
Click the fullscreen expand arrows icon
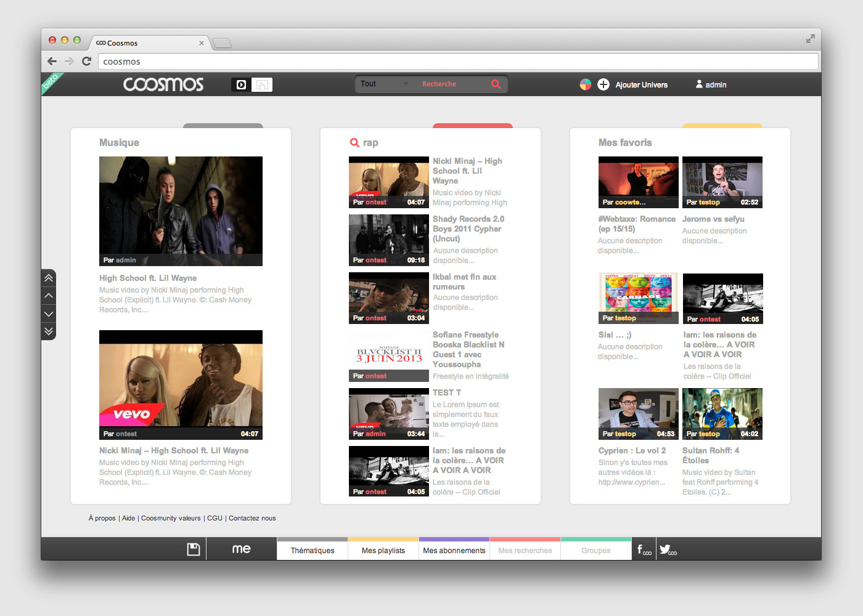[810, 39]
